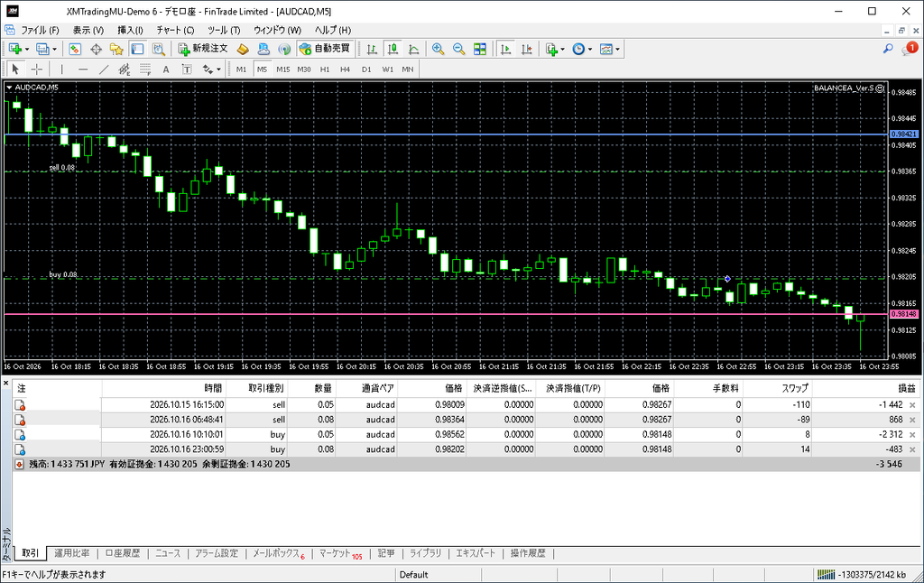
Task: Zoom in on the chart
Action: pos(438,50)
